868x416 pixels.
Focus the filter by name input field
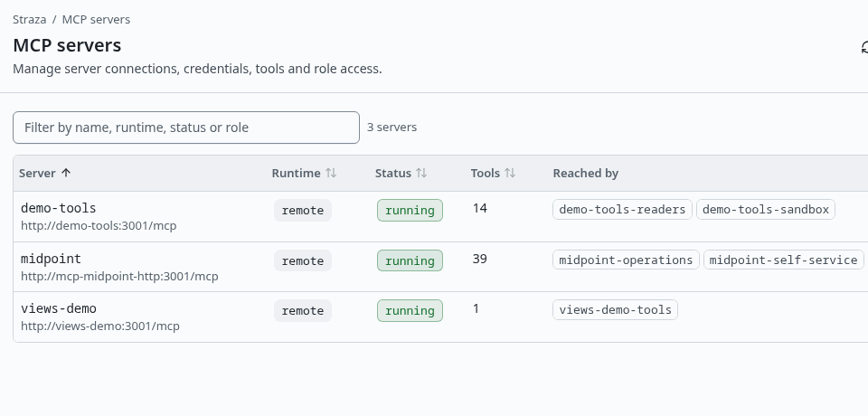tap(186, 128)
